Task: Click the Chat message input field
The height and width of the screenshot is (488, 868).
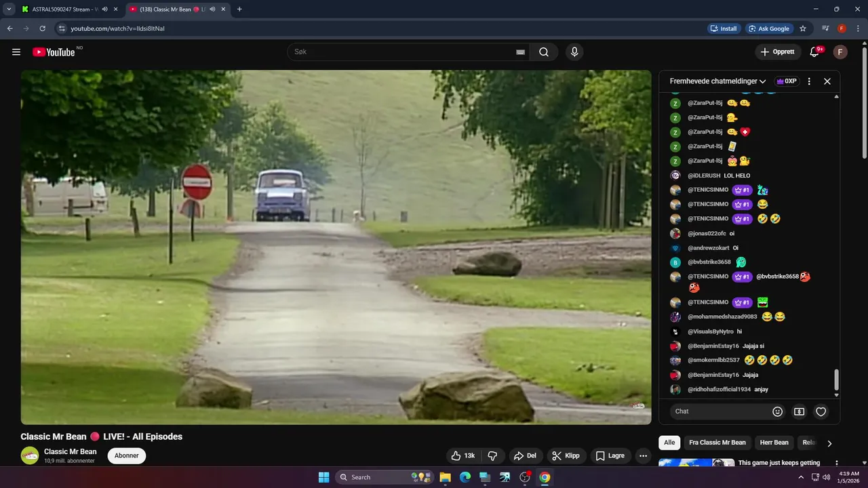Action: [x=719, y=411]
